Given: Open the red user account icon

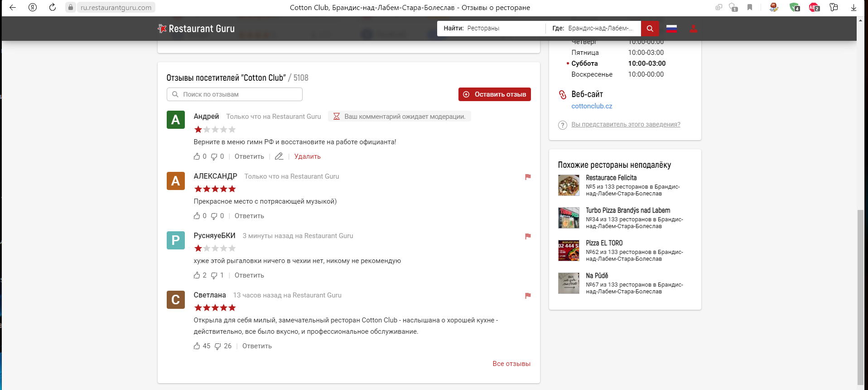Looking at the screenshot, I should coord(693,29).
